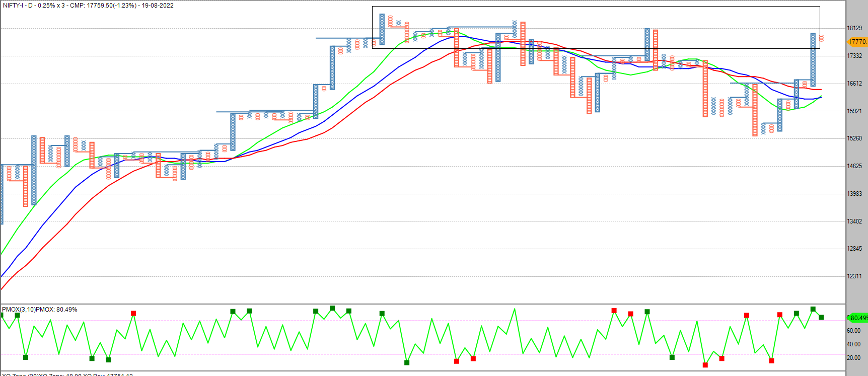Click the NIFTY-I chart title text
868x376 pixels.
(88, 6)
